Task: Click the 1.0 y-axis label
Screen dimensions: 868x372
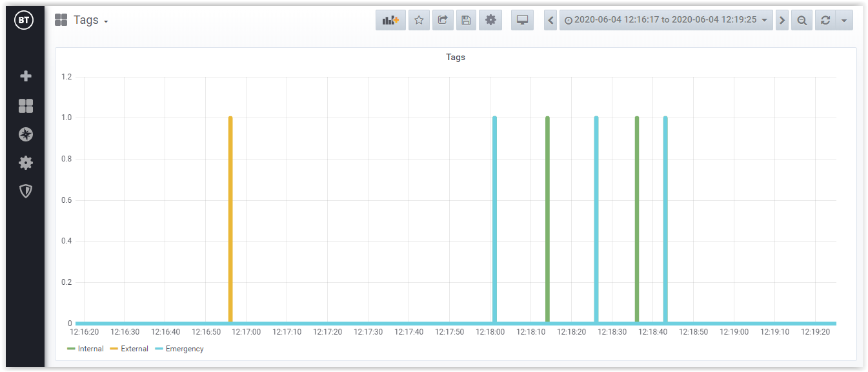Action: point(66,118)
